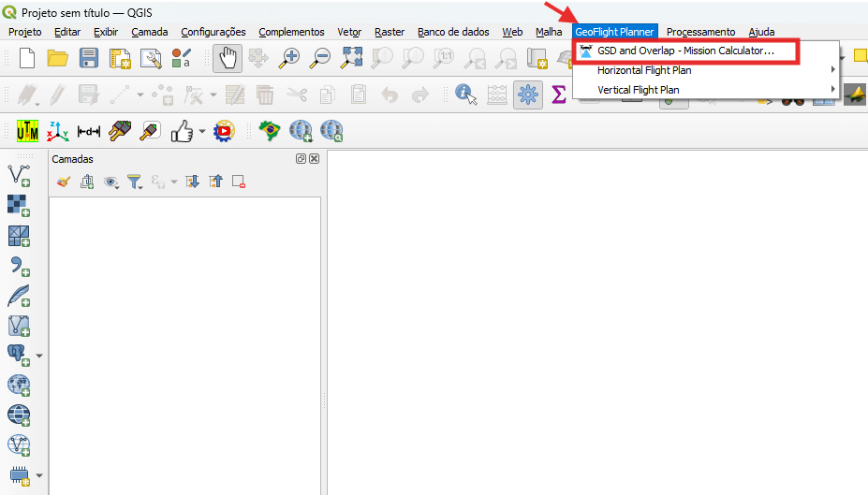The height and width of the screenshot is (495, 868).
Task: Select the Identify Features tool
Action: (x=465, y=94)
